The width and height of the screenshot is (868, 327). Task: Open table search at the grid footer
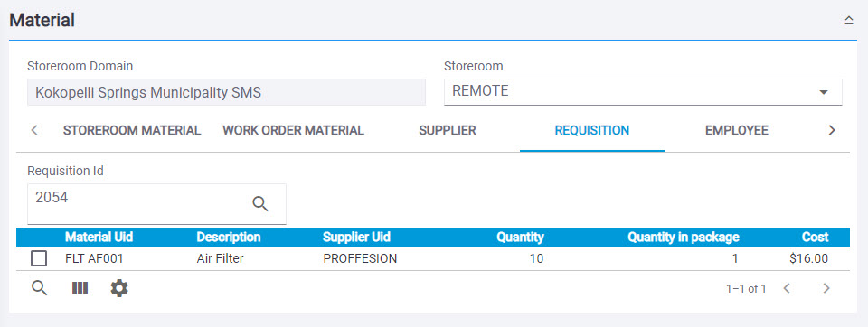(39, 288)
